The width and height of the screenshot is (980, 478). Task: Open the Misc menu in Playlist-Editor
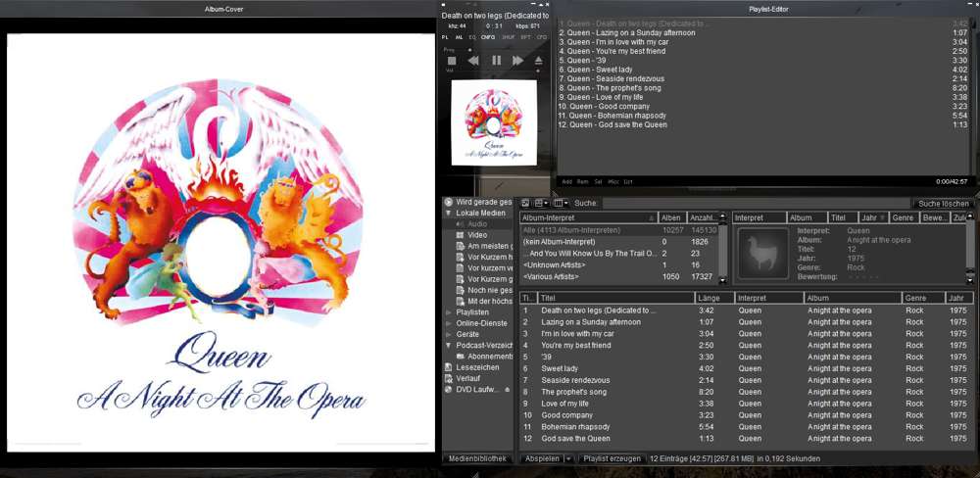click(x=612, y=181)
